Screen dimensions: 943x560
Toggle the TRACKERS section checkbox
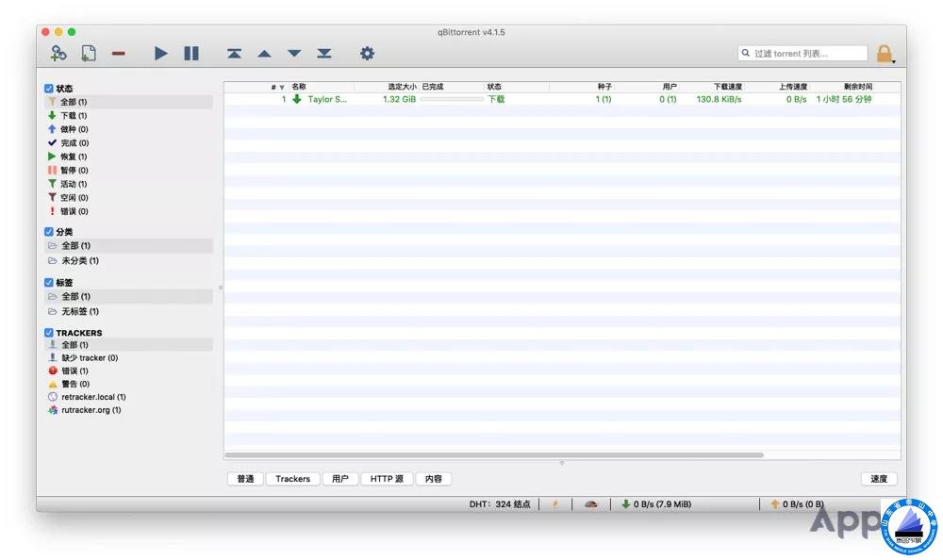[49, 333]
